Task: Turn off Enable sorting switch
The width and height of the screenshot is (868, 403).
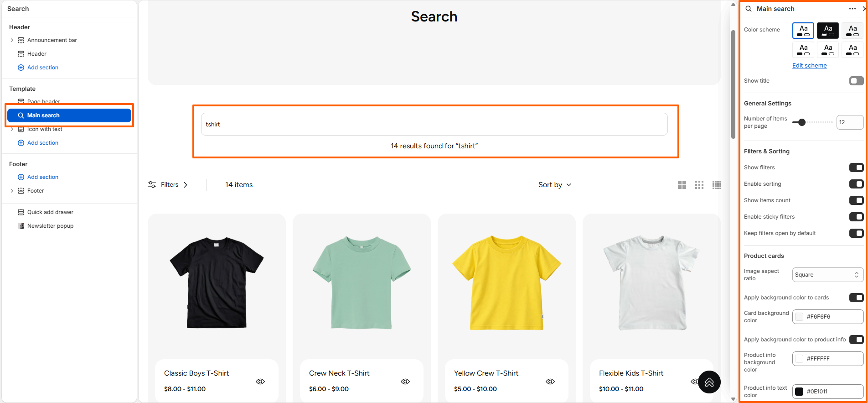Action: 856,184
